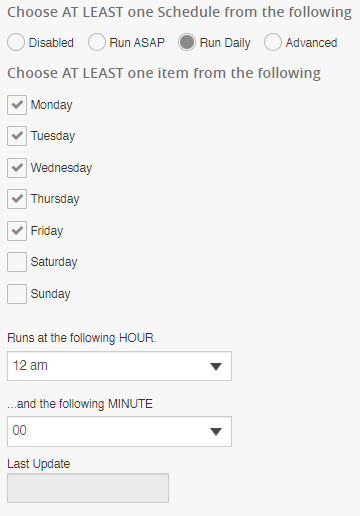The width and height of the screenshot is (360, 516).
Task: Toggle the Tuesday checkbox off
Action: [x=17, y=136]
